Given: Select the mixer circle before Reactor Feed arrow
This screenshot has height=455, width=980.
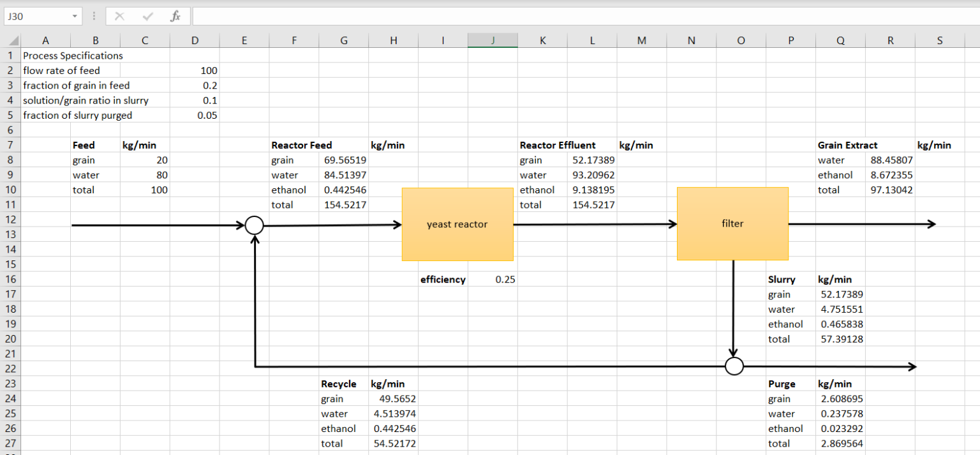Looking at the screenshot, I should (255, 225).
